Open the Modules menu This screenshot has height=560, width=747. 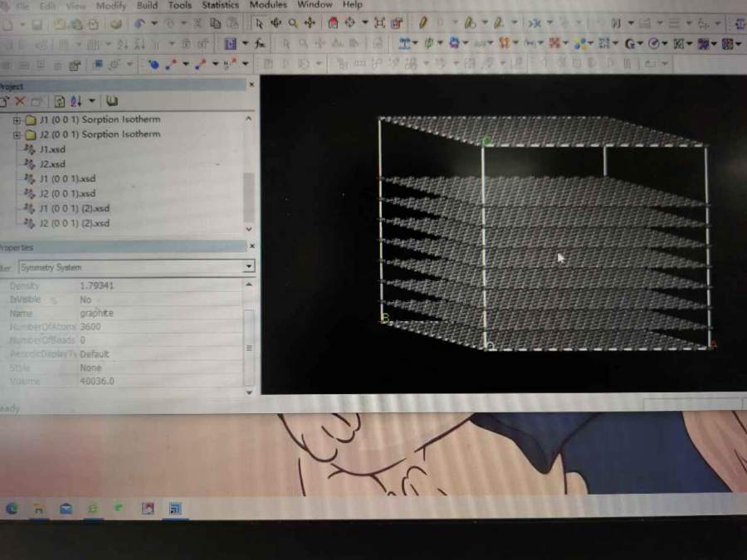tap(268, 4)
